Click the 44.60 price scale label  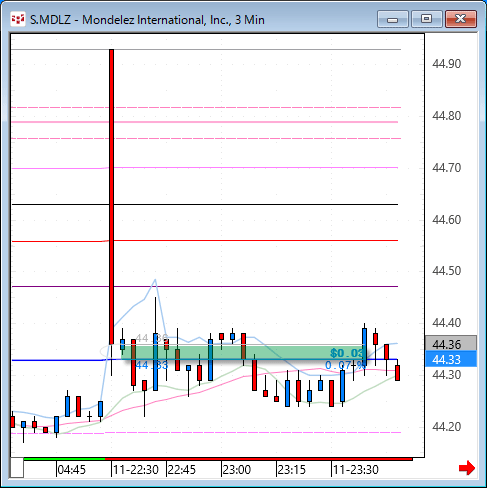click(x=446, y=220)
